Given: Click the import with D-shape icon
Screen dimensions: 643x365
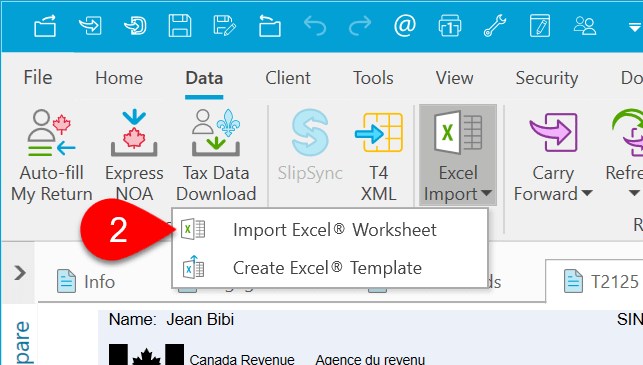Looking at the screenshot, I should click(x=135, y=26).
